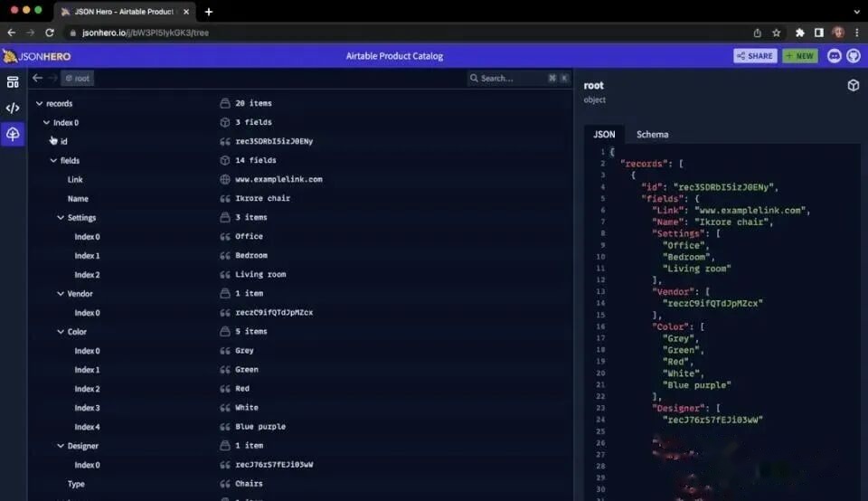Click the array icon beside 5 items
This screenshot has height=501, width=868.
(x=225, y=332)
